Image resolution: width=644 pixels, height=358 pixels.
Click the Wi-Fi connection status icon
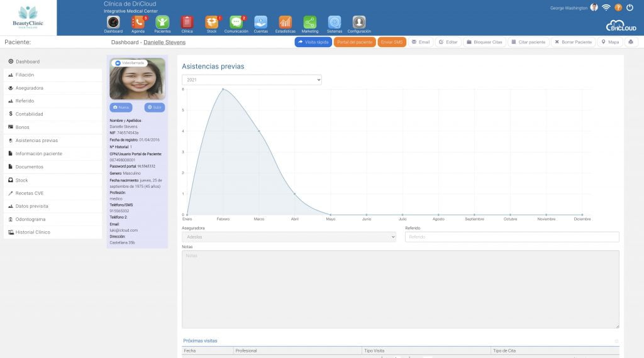click(606, 8)
